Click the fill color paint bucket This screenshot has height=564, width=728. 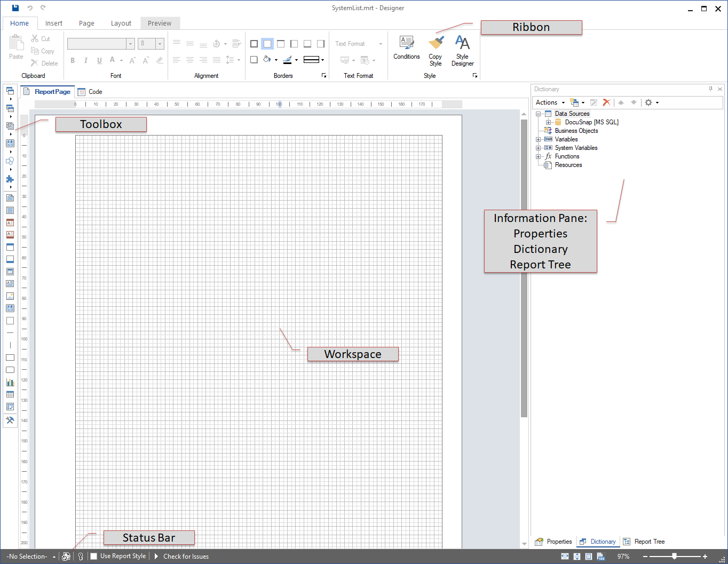coord(267,60)
